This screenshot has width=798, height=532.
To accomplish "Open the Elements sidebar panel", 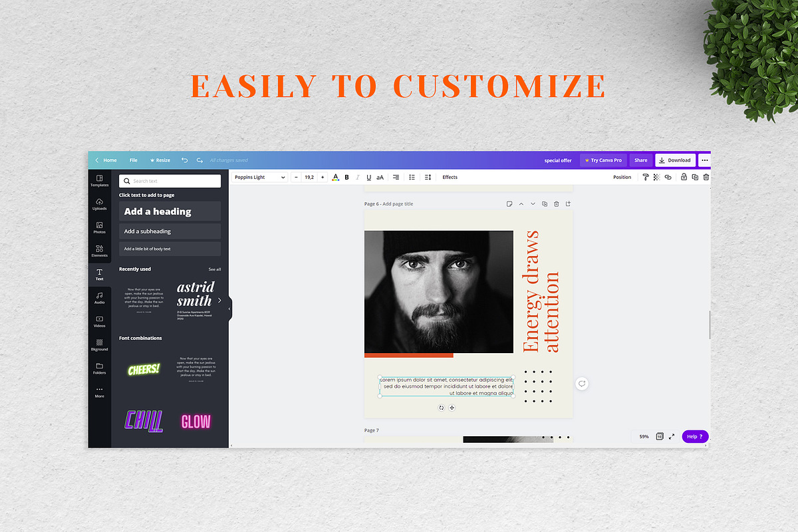I will (x=99, y=251).
